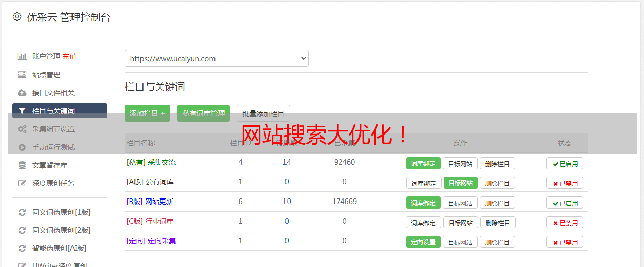Toggle 已启用 status for 采集交流

565,163
